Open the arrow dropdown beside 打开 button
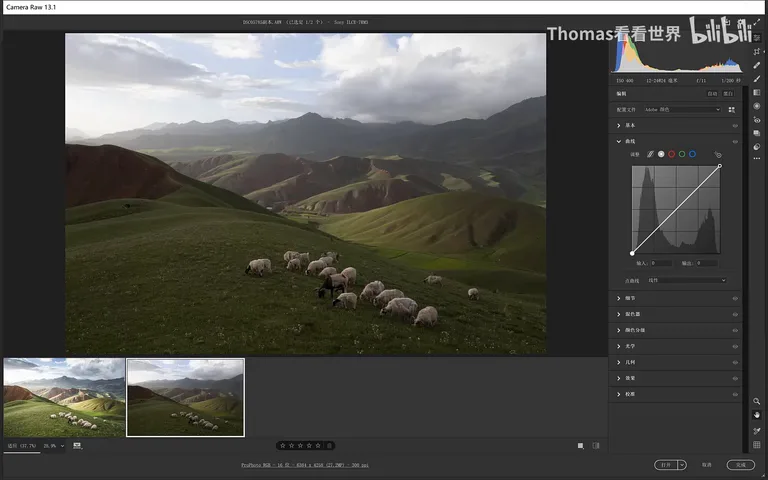The height and width of the screenshot is (480, 768). tap(682, 465)
